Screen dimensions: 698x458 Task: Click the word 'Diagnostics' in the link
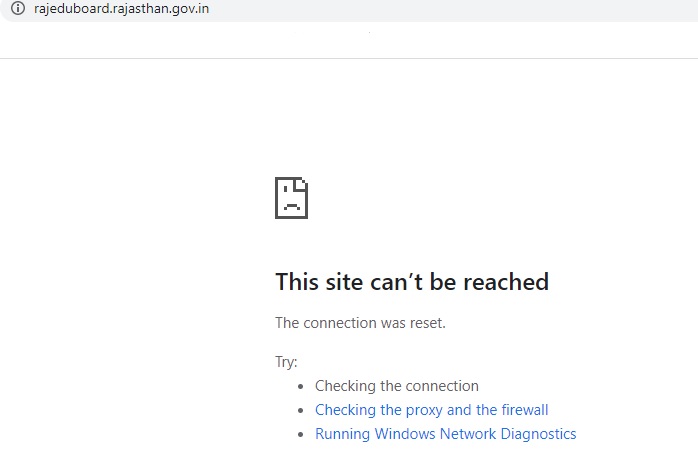pos(539,434)
